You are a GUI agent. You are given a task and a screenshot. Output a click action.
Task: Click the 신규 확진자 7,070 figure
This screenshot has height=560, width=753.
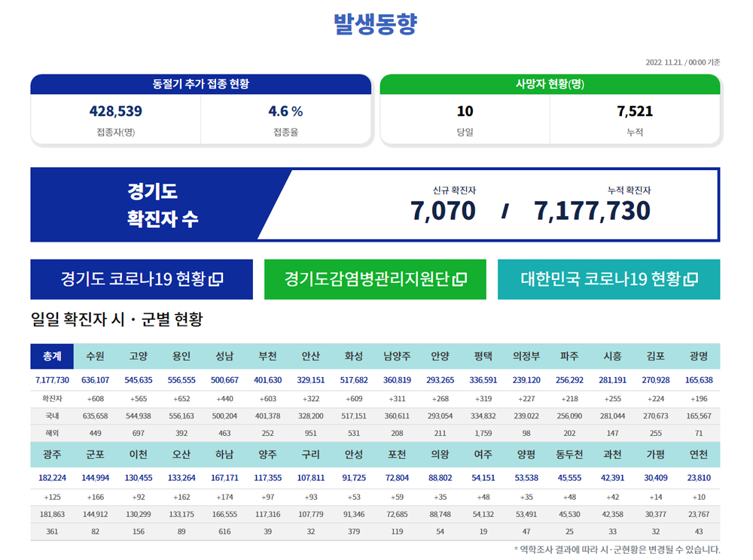443,212
